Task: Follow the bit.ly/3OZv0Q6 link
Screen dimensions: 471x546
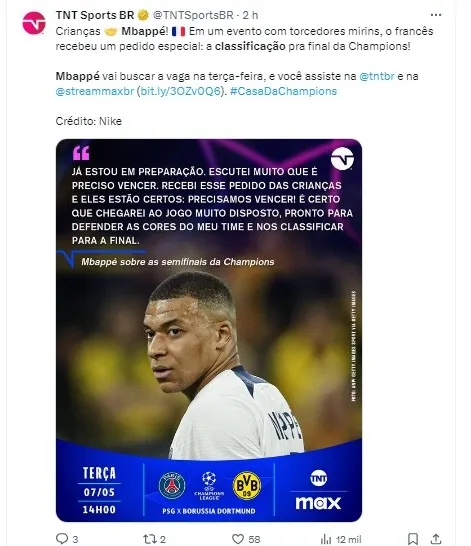Action: pyautogui.click(x=181, y=91)
